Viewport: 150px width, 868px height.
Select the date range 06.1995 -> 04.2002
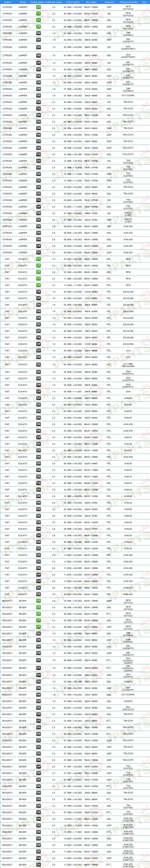73,344
